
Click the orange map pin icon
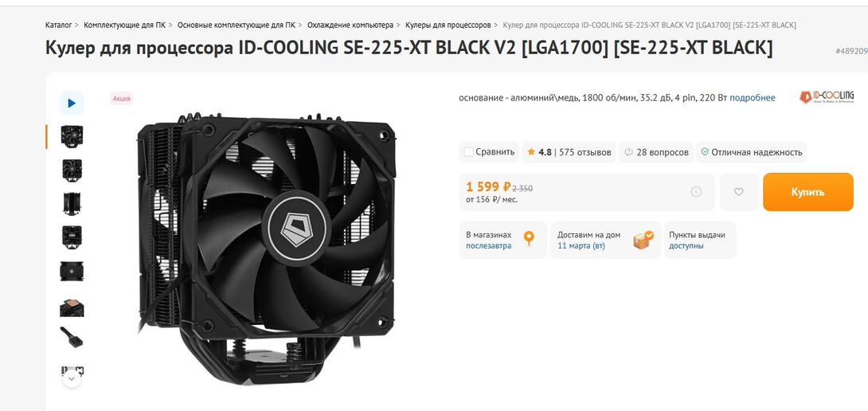pyautogui.click(x=529, y=239)
